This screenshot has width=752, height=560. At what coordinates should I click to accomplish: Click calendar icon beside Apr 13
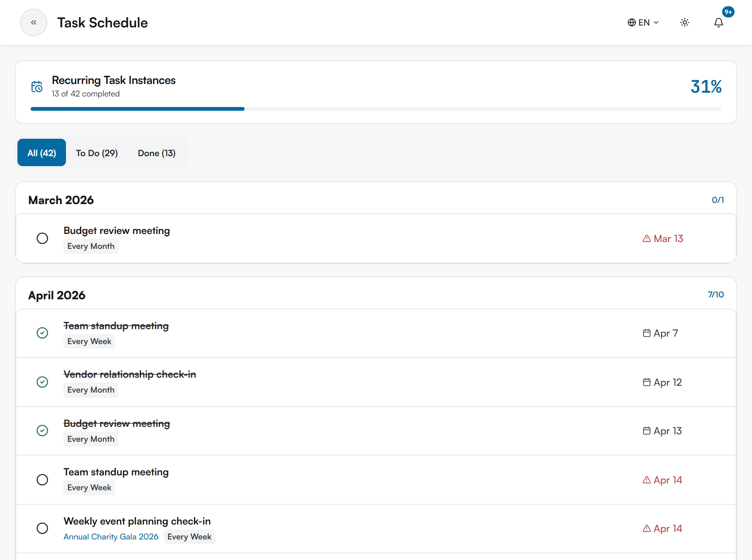(646, 431)
